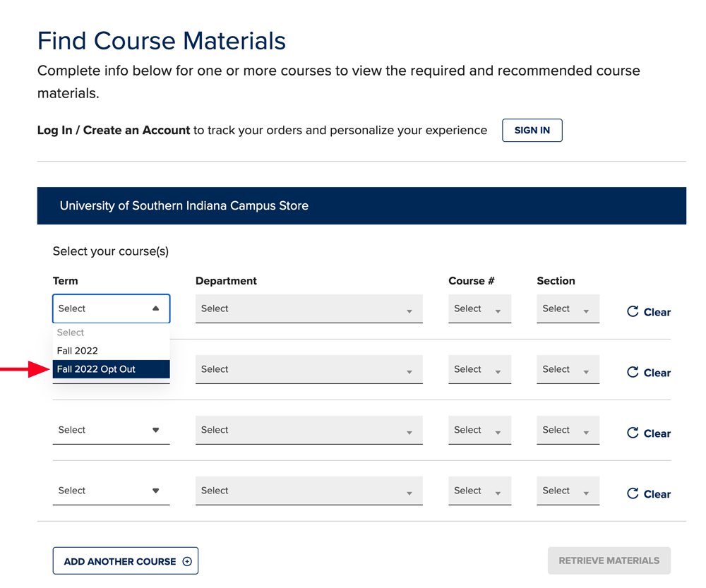Click University of Southern Indiana Campus Store banner text
The image size is (706, 588).
[x=184, y=205]
